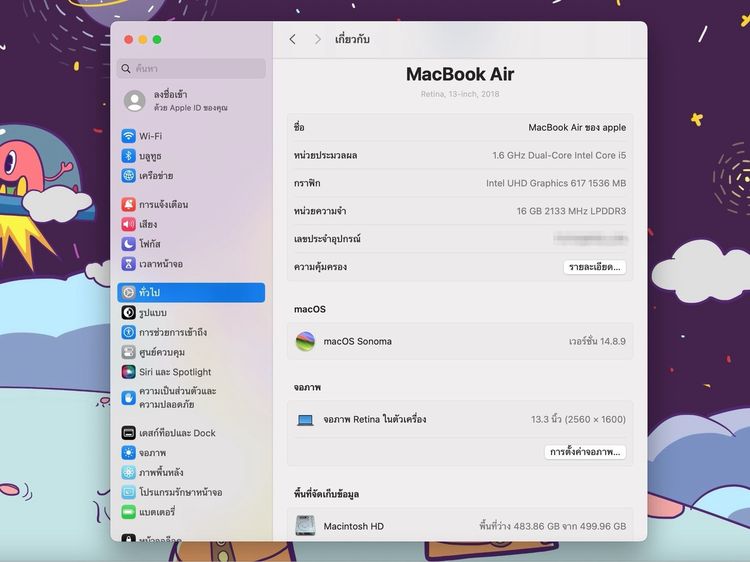Minimize window with the yellow button
The image size is (750, 562).
[143, 40]
